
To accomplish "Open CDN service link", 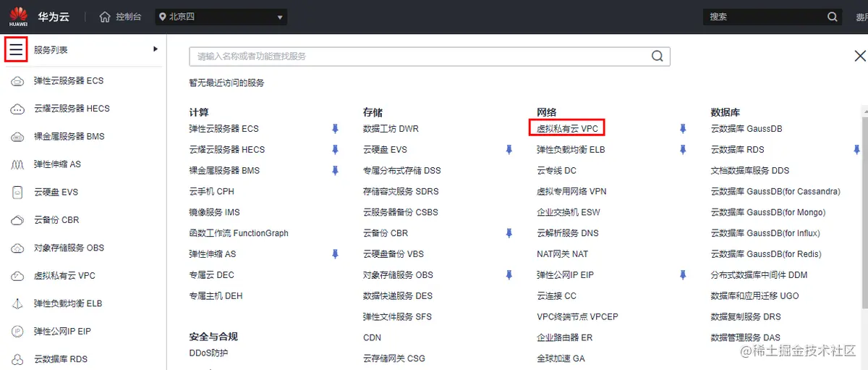I will (372, 338).
